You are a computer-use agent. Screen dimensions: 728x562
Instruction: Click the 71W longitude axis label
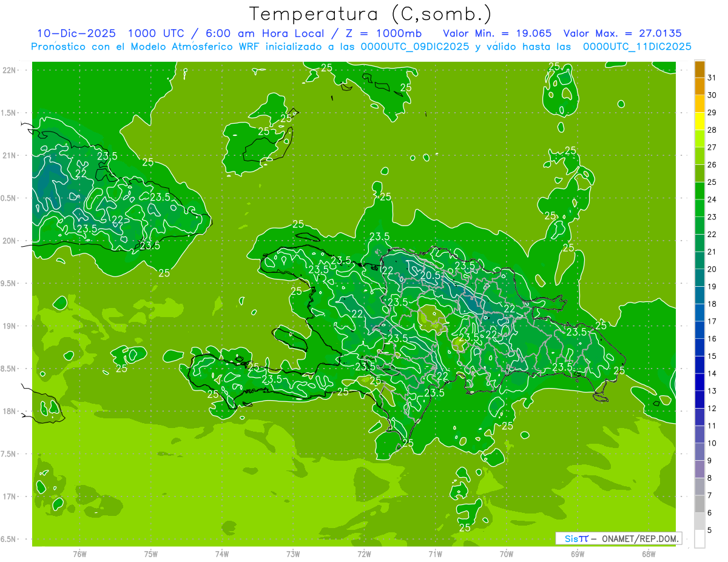pyautogui.click(x=435, y=554)
